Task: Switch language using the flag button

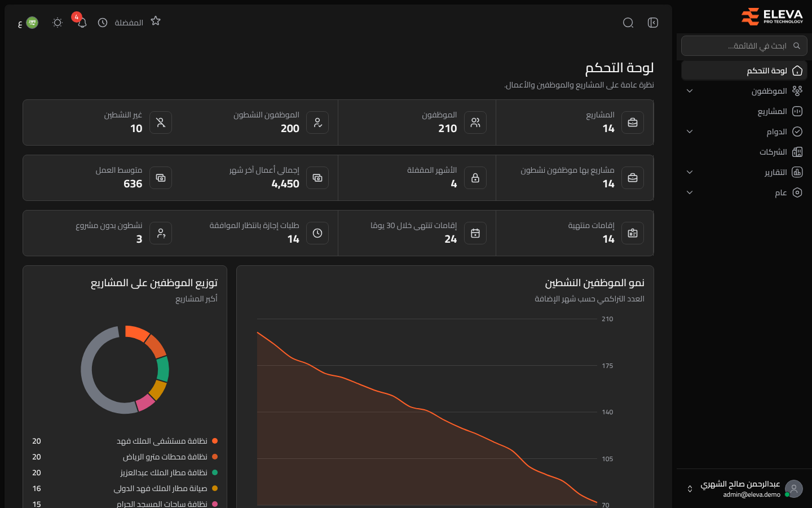Action: 28,23
